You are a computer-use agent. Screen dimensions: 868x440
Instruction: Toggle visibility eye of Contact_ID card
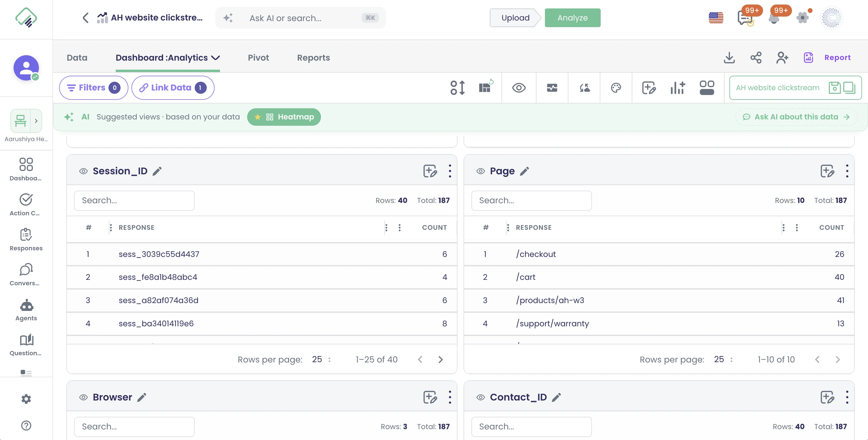480,397
